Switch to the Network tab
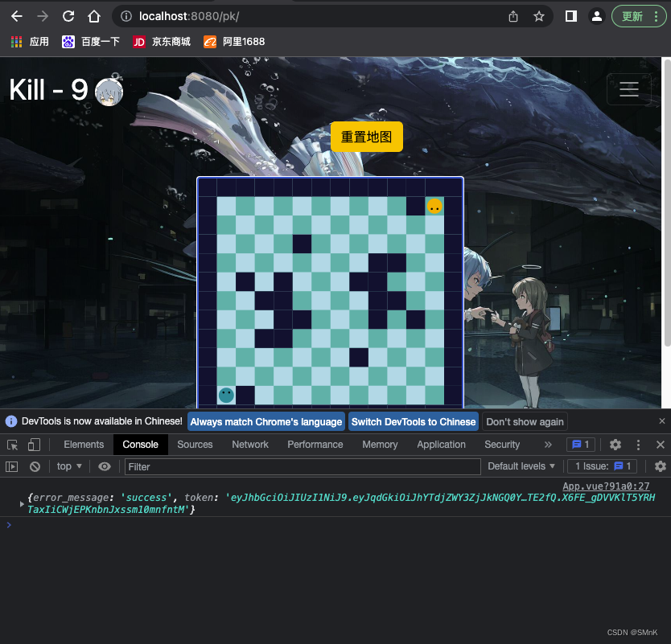Image resolution: width=671 pixels, height=644 pixels. tap(250, 445)
